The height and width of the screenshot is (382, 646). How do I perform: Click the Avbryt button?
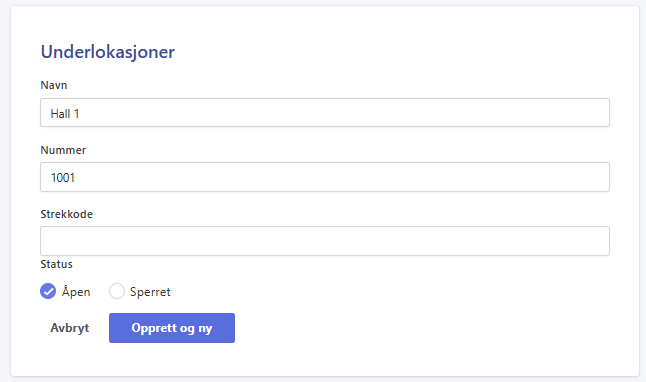point(70,328)
